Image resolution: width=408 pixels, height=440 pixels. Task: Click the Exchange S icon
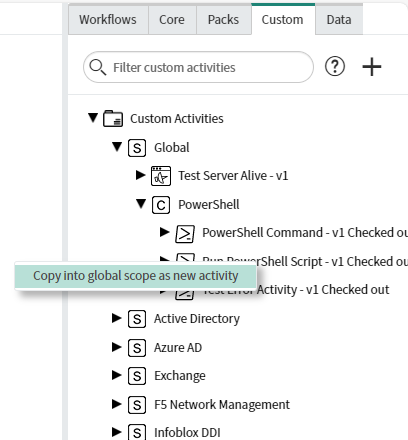137,376
